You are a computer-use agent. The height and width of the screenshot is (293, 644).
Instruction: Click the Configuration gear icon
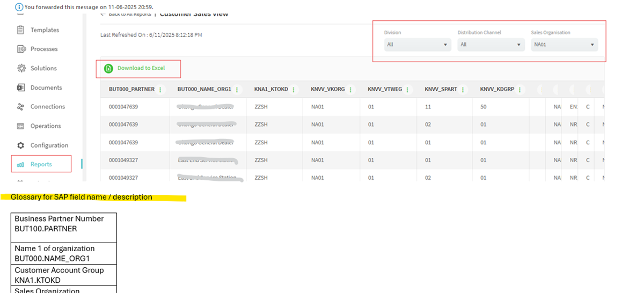tap(21, 145)
